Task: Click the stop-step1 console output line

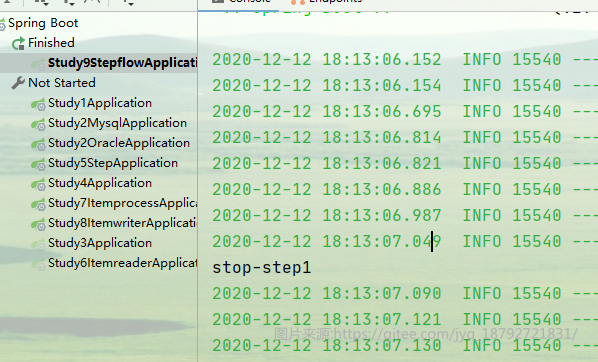Action: tap(262, 268)
